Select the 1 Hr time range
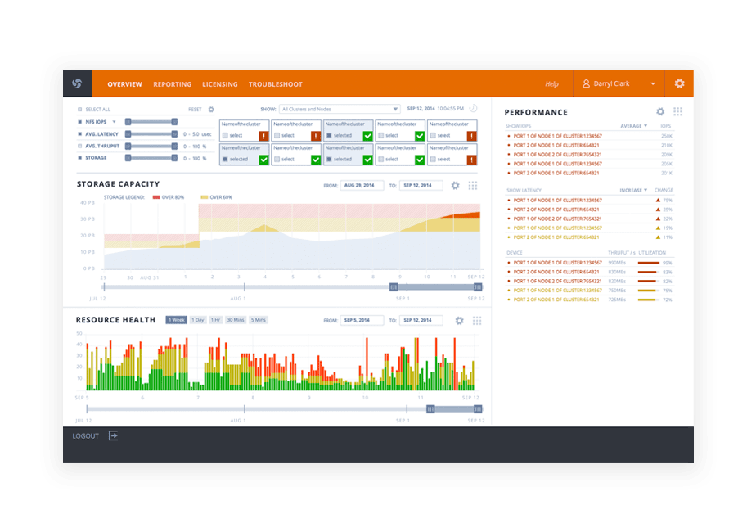 tap(215, 320)
